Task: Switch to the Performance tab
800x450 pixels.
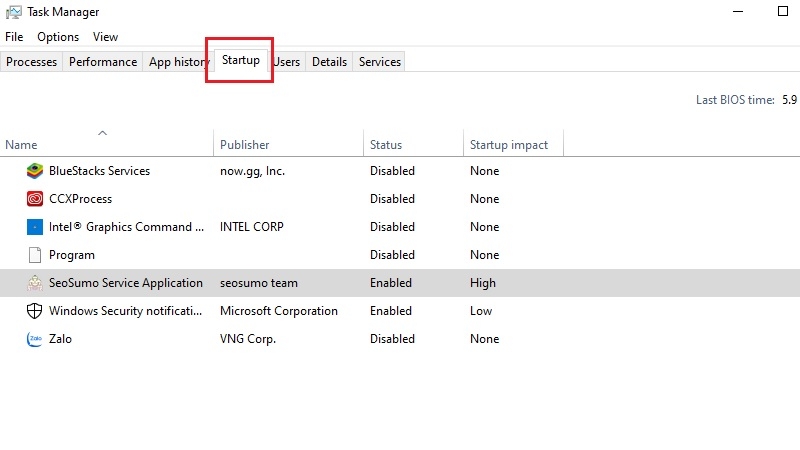Action: (x=103, y=62)
